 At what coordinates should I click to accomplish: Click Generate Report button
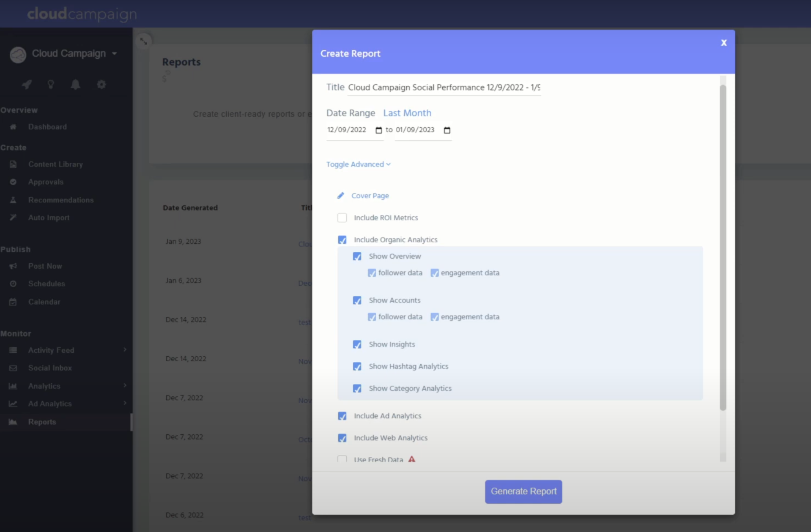coord(523,491)
